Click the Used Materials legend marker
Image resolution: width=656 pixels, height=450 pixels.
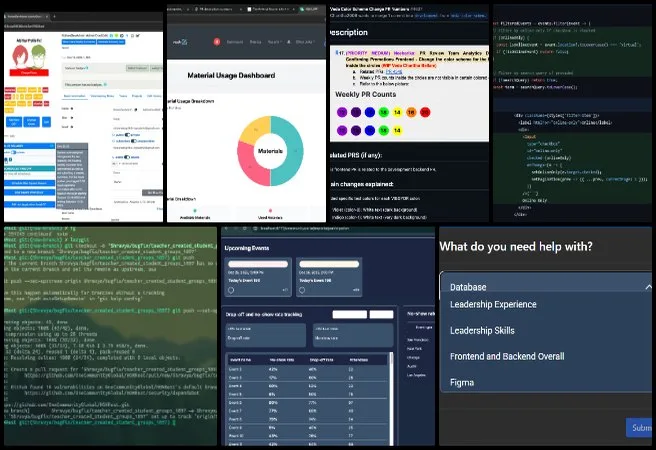tap(270, 211)
